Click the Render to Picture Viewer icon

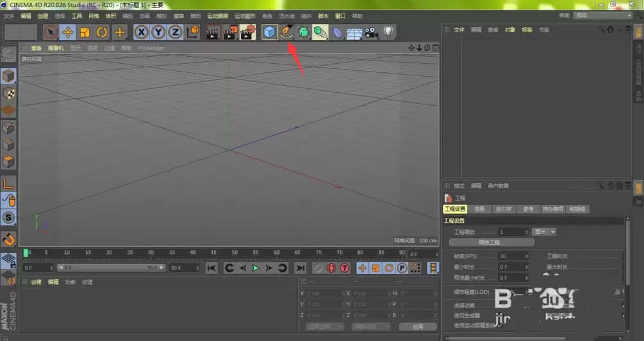pyautogui.click(x=230, y=32)
